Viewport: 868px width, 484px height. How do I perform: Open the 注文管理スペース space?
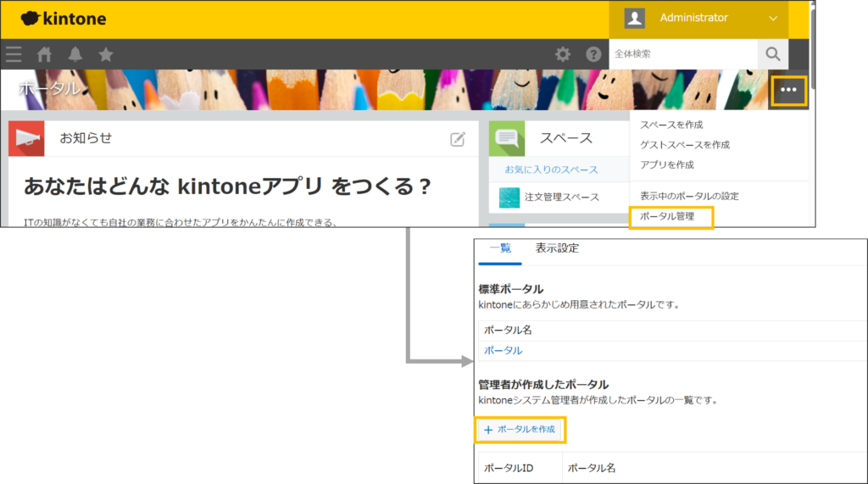(x=562, y=197)
